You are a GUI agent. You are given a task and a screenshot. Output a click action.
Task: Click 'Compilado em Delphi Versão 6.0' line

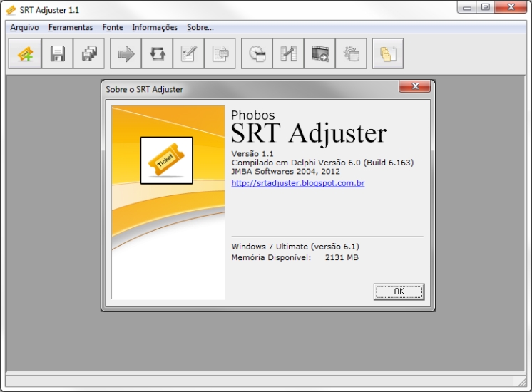(322, 163)
